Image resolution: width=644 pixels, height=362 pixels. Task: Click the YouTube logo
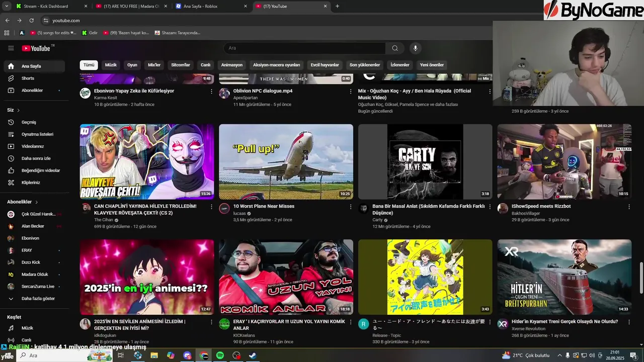pyautogui.click(x=36, y=48)
